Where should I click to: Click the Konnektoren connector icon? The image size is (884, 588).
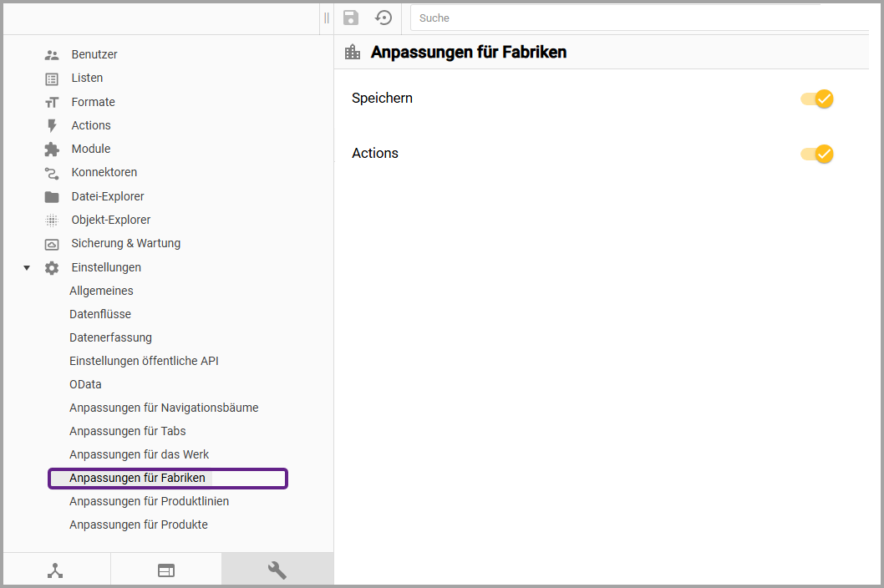pyautogui.click(x=52, y=173)
